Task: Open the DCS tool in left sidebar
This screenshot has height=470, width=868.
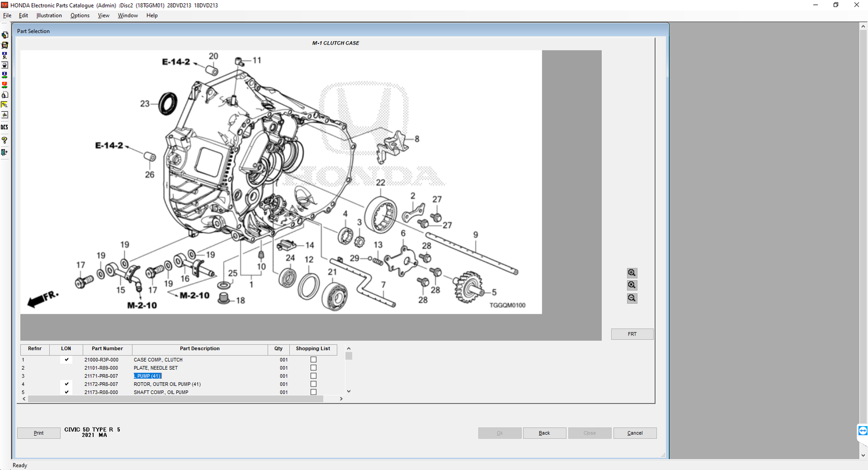Action: click(x=4, y=127)
